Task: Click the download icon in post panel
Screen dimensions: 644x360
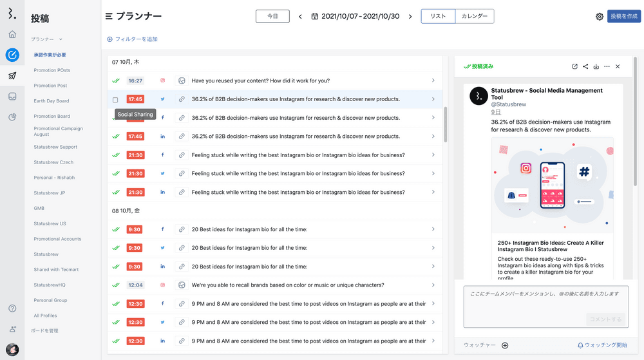Action: coord(596,66)
